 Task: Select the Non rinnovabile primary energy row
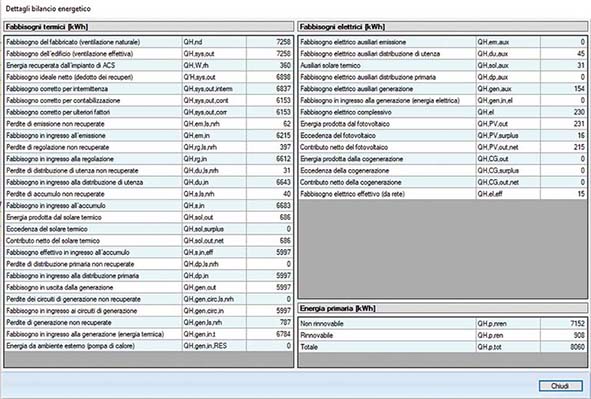pyautogui.click(x=442, y=323)
